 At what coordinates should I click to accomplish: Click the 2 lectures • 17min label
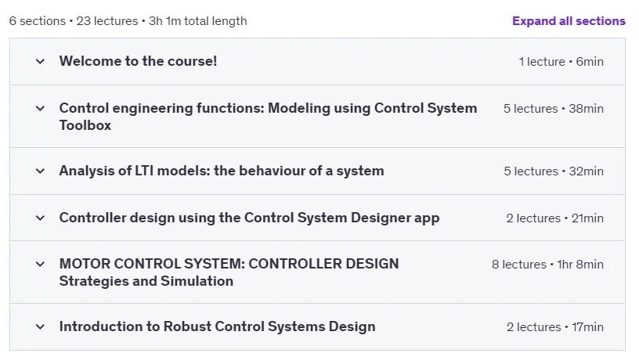tap(555, 327)
